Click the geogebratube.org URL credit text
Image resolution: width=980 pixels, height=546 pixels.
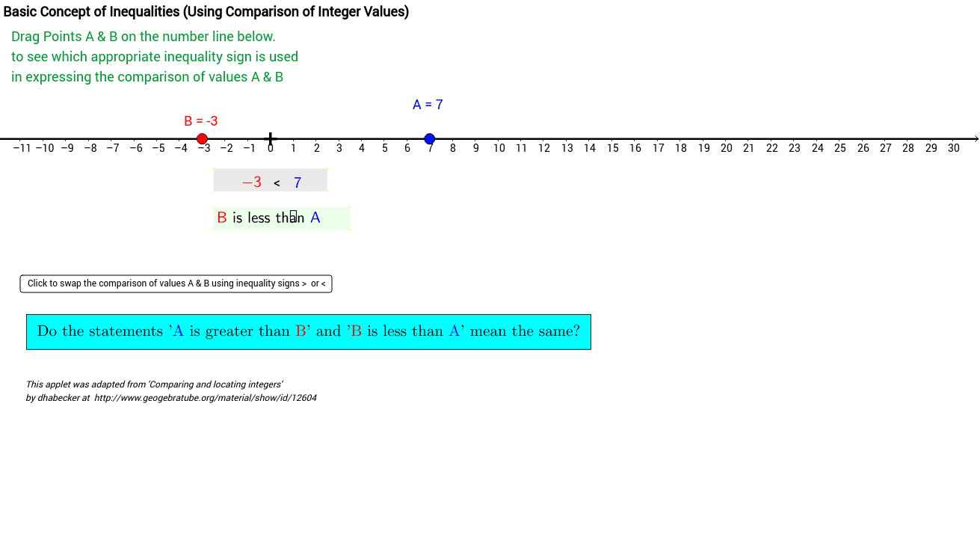[206, 398]
